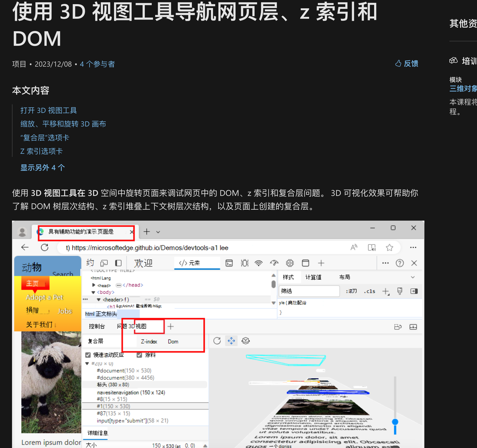Go to Z 索引选项卡 section
This screenshot has height=448, width=477.
[x=41, y=151]
